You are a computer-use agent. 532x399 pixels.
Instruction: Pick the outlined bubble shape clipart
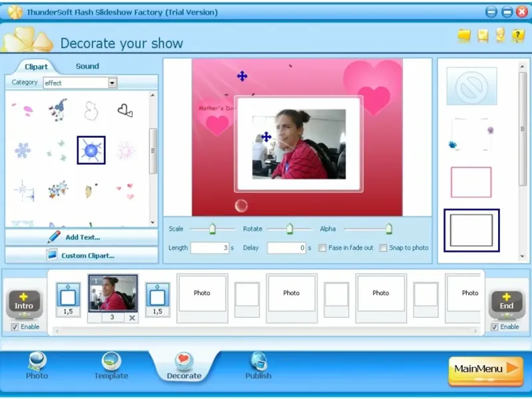[x=91, y=110]
